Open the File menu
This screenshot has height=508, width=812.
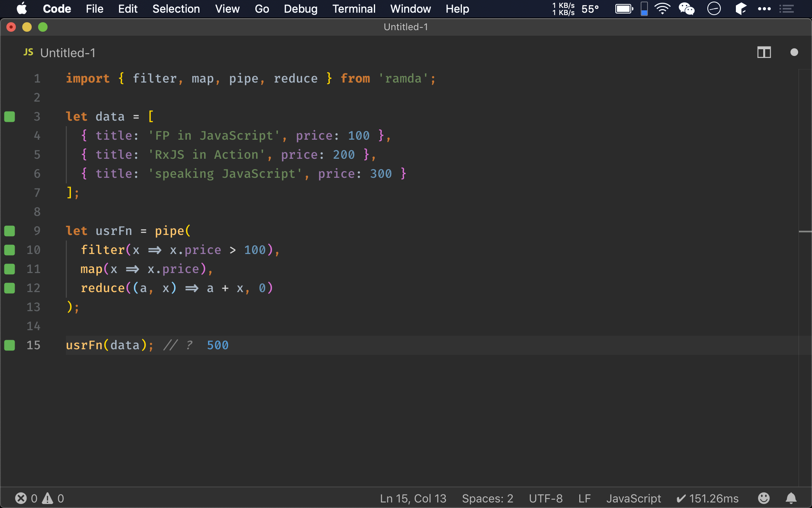coord(94,9)
